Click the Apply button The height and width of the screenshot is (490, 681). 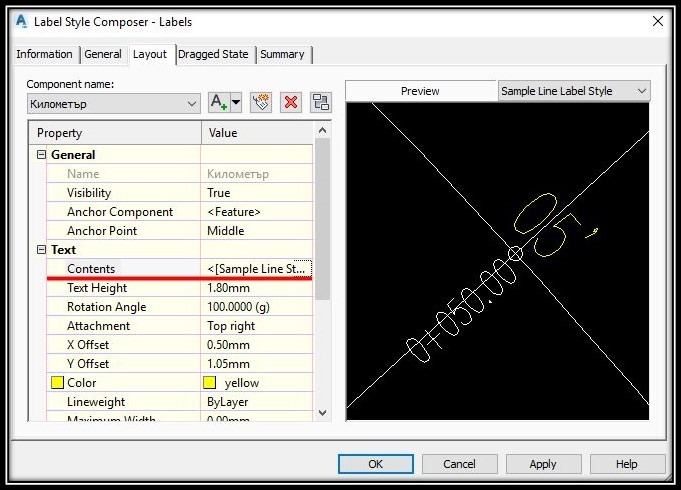pyautogui.click(x=543, y=464)
